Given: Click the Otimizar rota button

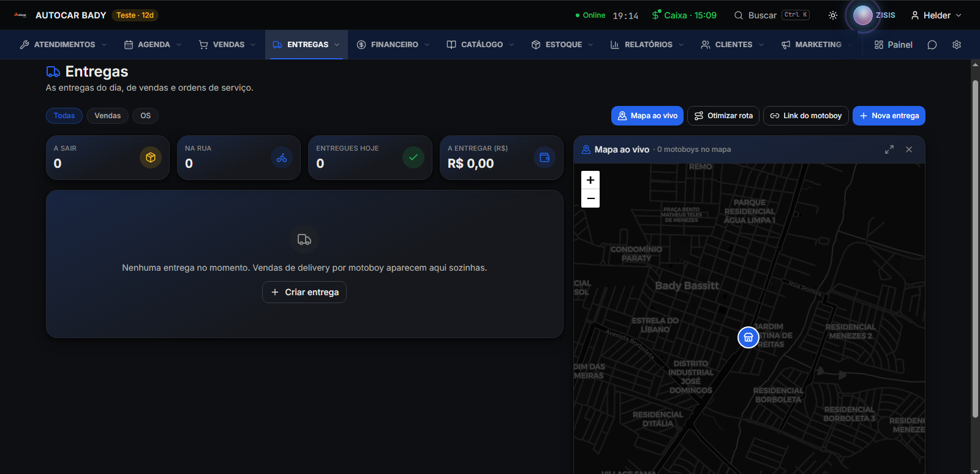Looking at the screenshot, I should pyautogui.click(x=723, y=116).
